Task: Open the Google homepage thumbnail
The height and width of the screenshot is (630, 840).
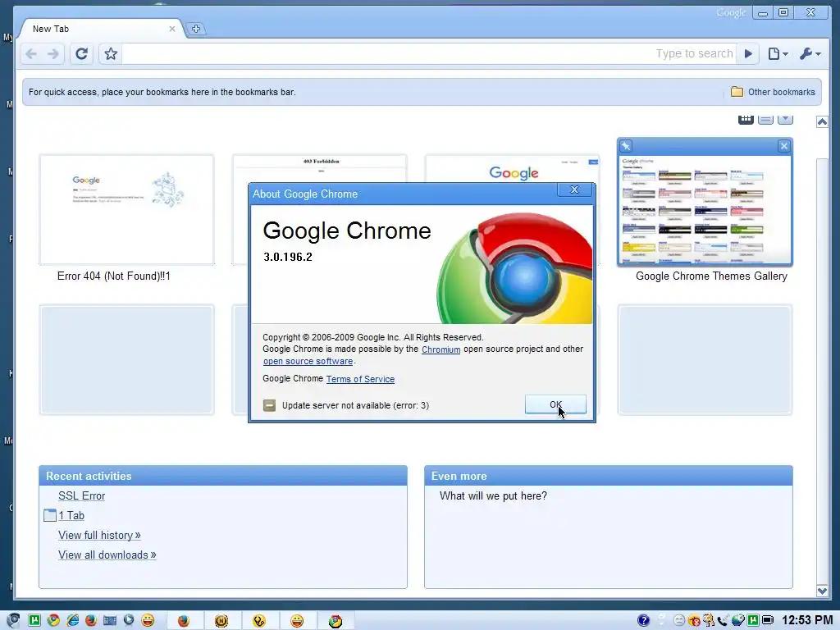Action: (x=512, y=168)
